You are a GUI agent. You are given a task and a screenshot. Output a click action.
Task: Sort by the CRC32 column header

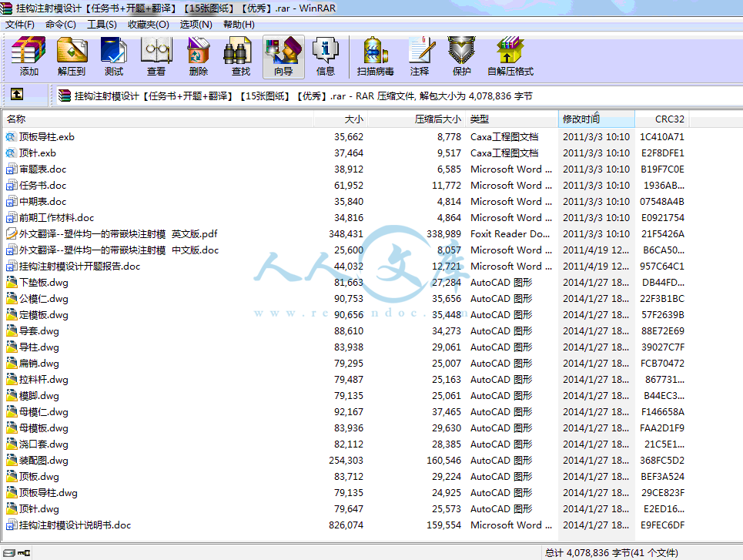pyautogui.click(x=662, y=119)
